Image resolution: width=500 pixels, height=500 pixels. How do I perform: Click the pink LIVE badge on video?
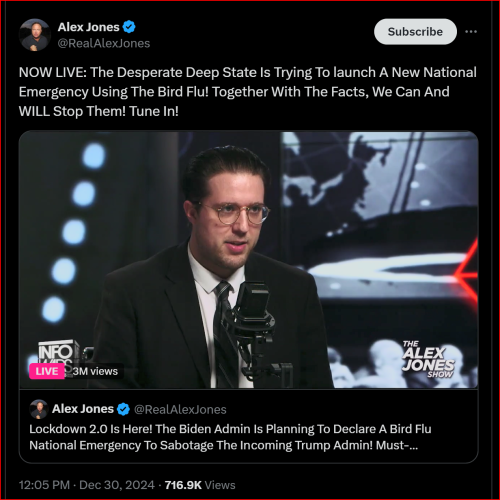[47, 371]
